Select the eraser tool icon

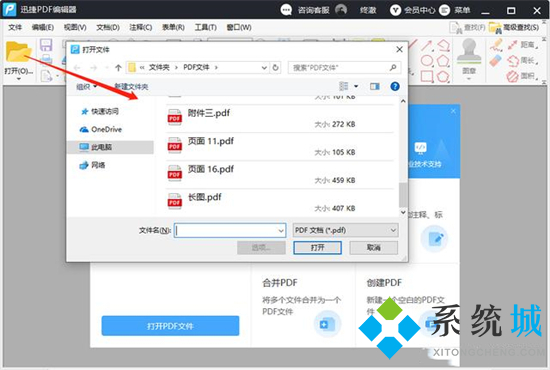(x=496, y=61)
